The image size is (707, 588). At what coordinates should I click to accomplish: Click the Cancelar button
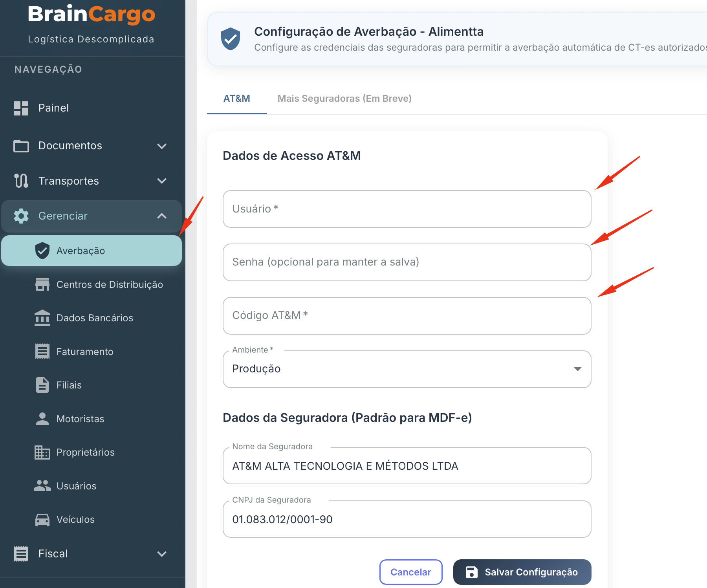coord(411,572)
